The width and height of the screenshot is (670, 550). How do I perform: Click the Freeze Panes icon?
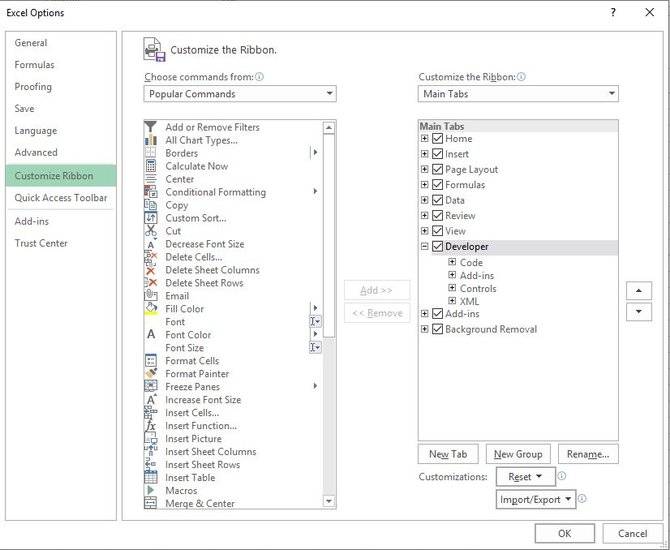[150, 387]
